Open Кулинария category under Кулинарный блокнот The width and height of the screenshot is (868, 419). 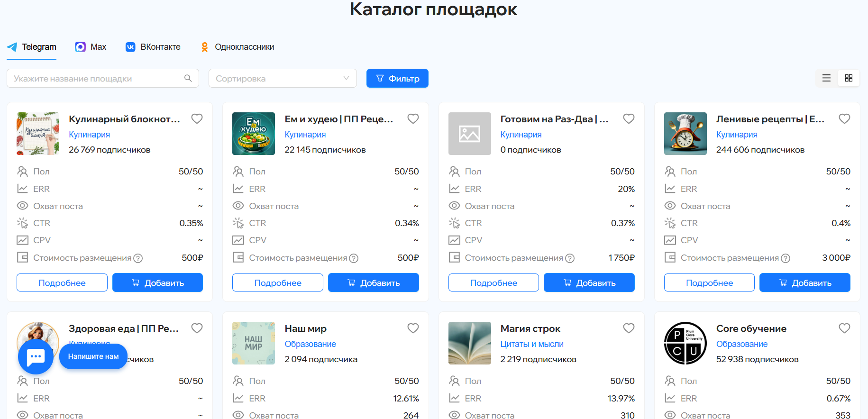tap(89, 135)
